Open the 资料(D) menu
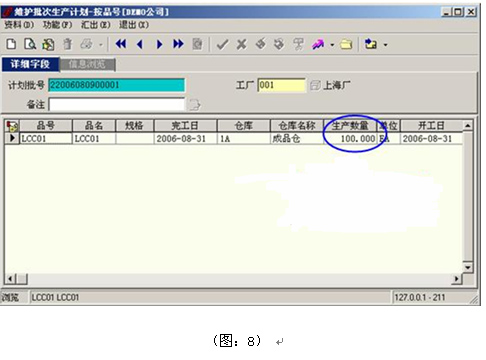This screenshot has width=486, height=360. 19,25
